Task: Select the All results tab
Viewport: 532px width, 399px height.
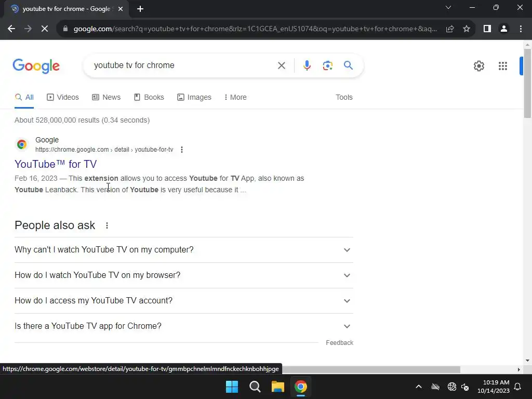Action: 24,97
